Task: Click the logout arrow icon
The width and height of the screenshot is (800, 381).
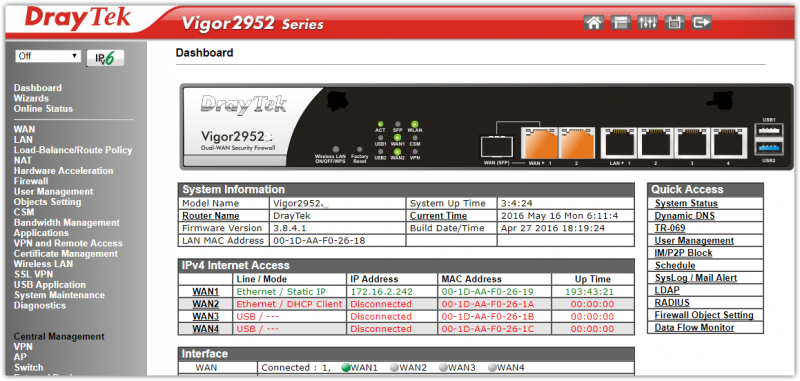Action: click(702, 22)
